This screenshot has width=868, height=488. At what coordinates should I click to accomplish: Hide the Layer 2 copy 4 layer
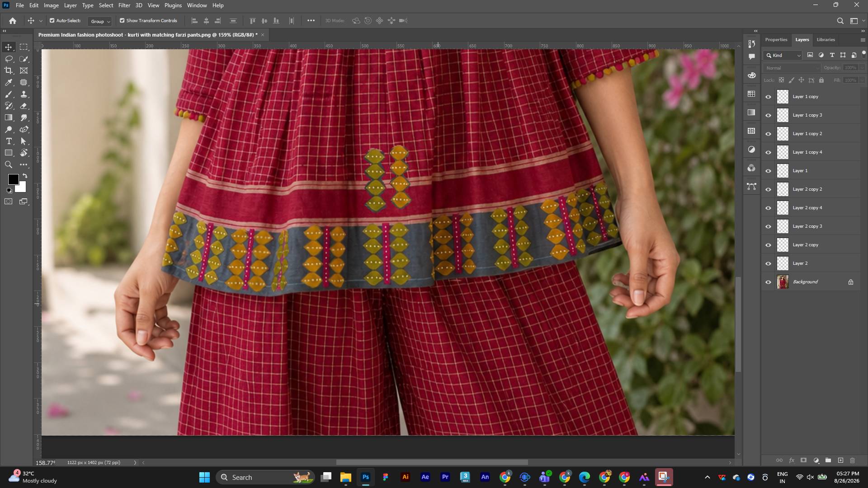tap(768, 208)
